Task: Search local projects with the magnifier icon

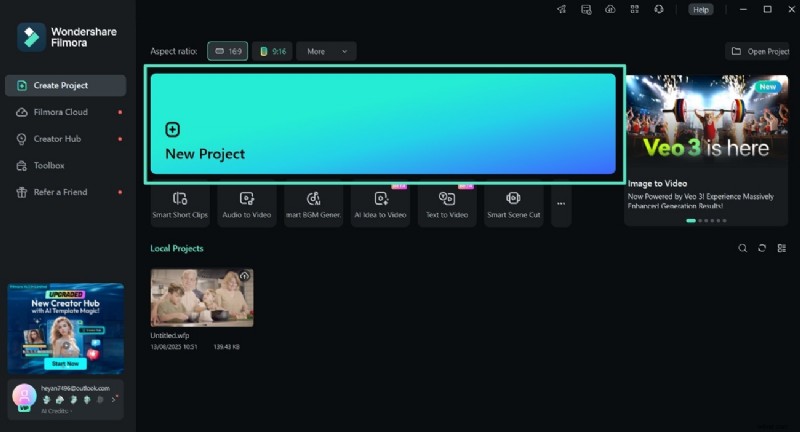Action: tap(742, 248)
